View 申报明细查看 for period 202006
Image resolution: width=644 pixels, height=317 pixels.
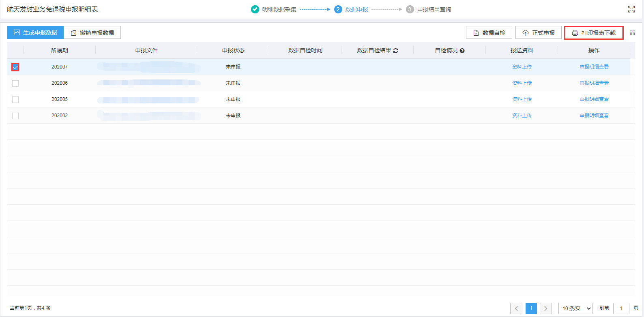coord(594,83)
